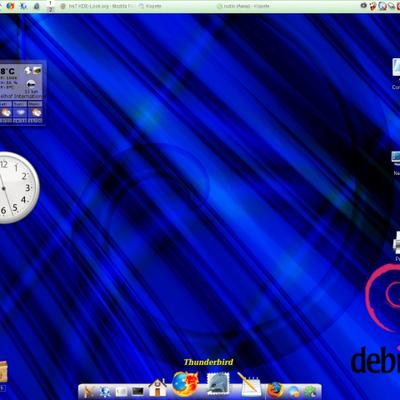Switch desktops using the top panel pager
The width and height of the screenshot is (400, 400).
pyautogui.click(x=50, y=6)
